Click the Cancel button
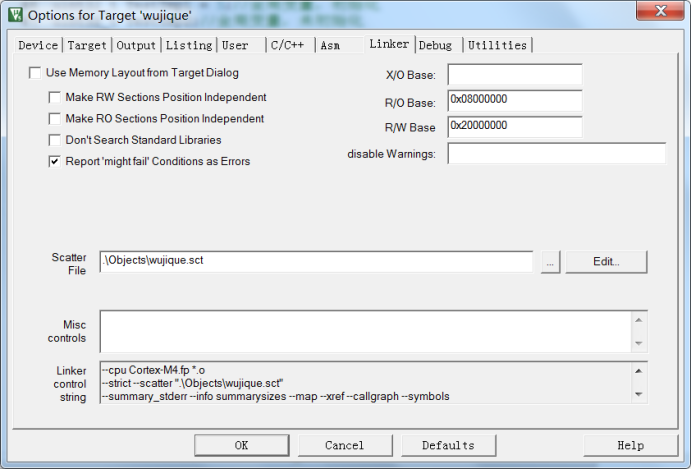The height and width of the screenshot is (469, 692). click(x=345, y=445)
